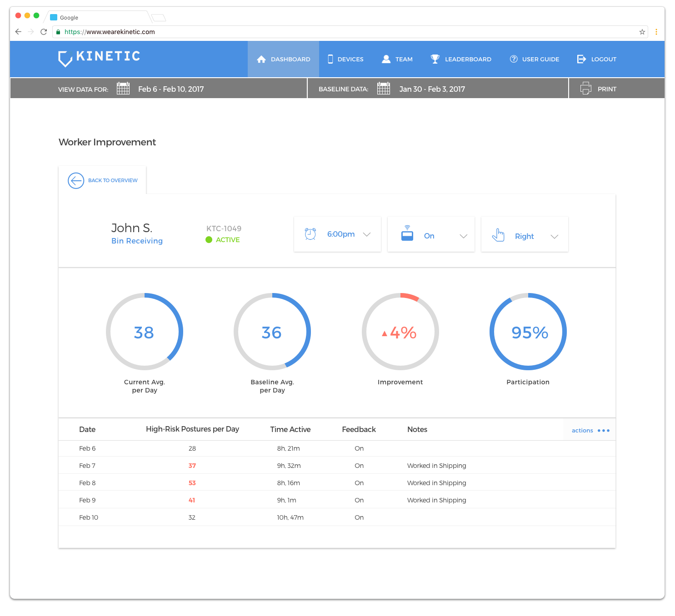Screen dimensions: 675x616
Task: Open the Leaderboard tab
Action: (461, 59)
